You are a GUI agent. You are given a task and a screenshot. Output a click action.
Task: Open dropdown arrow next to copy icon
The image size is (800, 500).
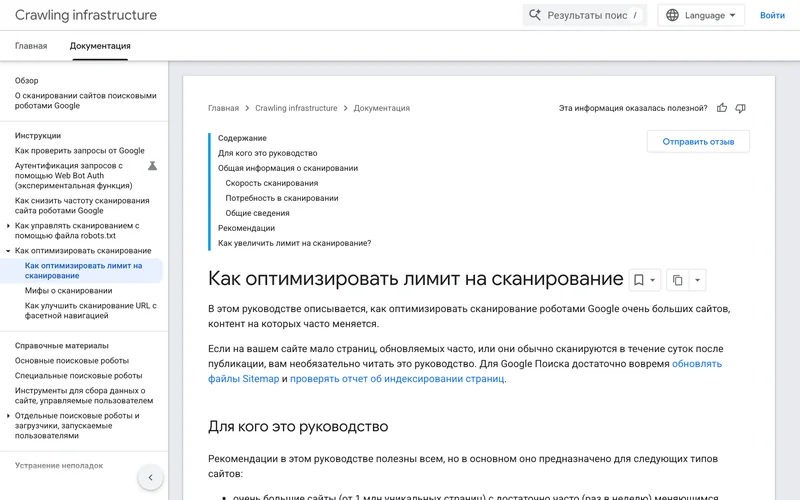697,280
